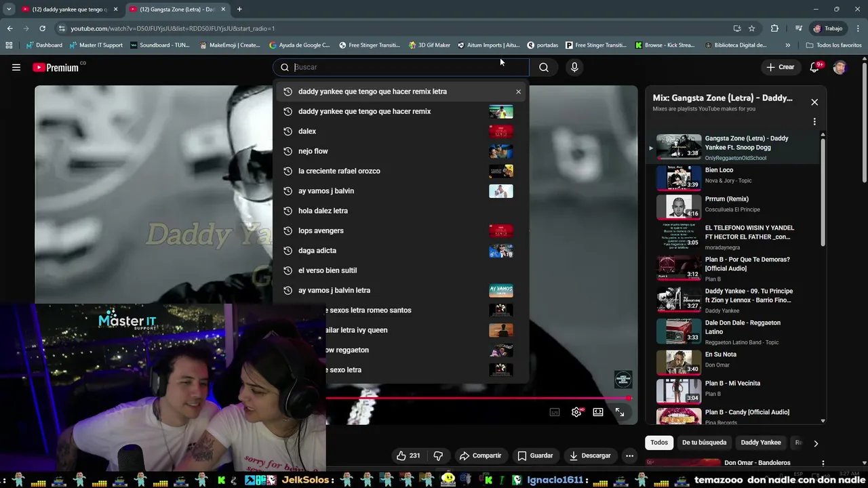This screenshot has width=868, height=488.
Task: Select 'la creciente rafael orozco' suggestion
Action: [x=401, y=171]
